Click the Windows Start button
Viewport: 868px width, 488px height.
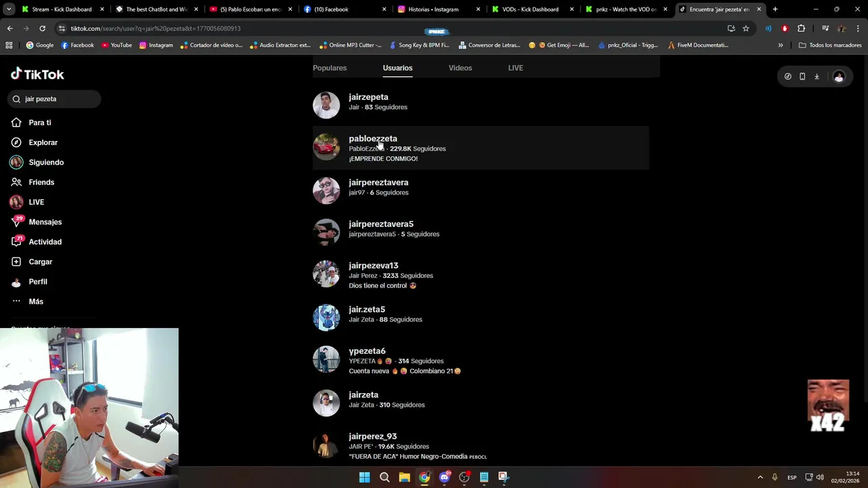[x=364, y=477]
